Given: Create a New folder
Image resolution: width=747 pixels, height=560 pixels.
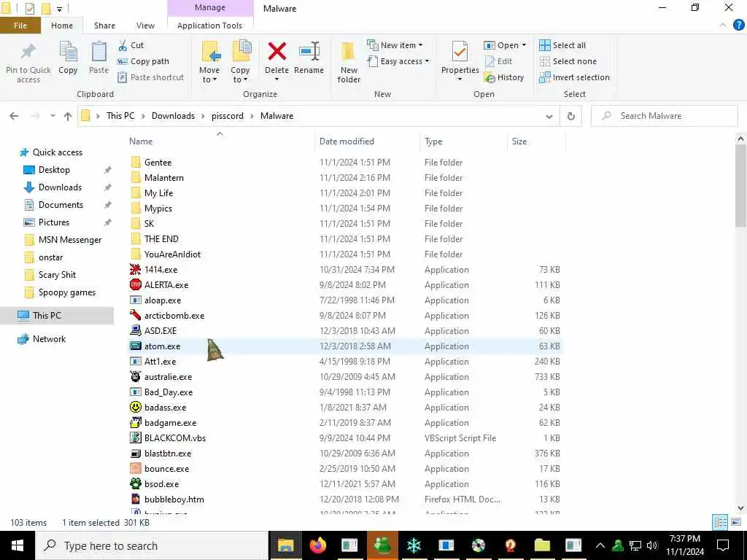Looking at the screenshot, I should point(349,62).
